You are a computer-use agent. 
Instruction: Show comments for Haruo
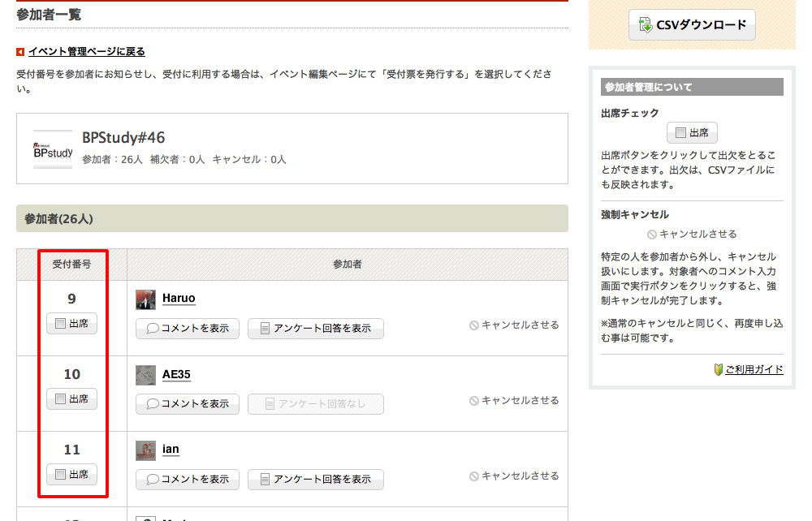(188, 329)
